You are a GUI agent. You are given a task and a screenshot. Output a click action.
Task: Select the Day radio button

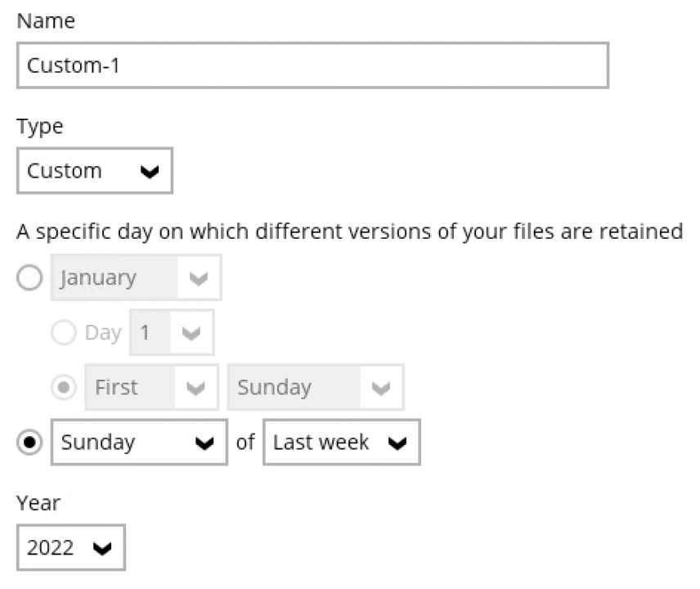click(x=63, y=332)
